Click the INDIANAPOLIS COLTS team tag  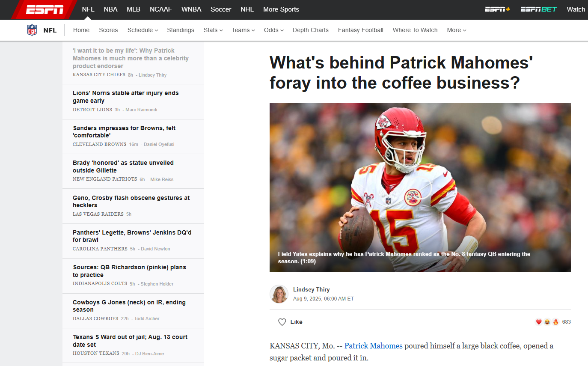click(x=100, y=284)
